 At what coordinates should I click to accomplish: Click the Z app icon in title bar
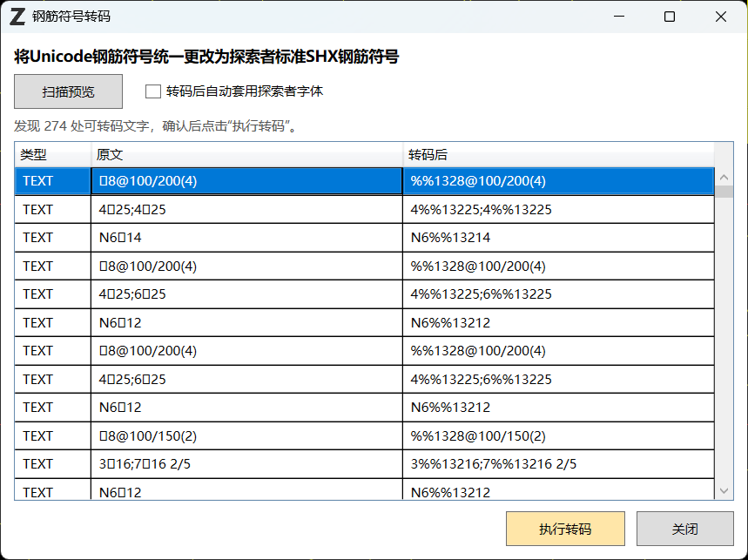[x=17, y=17]
